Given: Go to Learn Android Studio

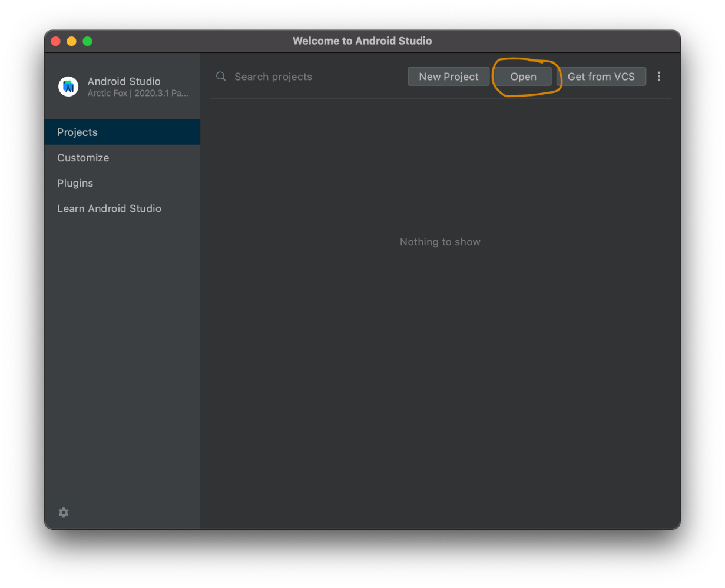Looking at the screenshot, I should click(109, 208).
